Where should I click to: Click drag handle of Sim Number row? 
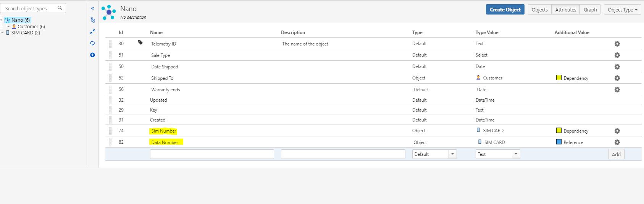110,131
